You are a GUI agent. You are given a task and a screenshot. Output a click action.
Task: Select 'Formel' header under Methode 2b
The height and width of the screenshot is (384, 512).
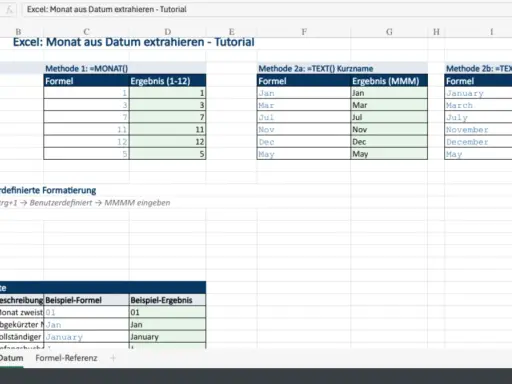pyautogui.click(x=479, y=81)
